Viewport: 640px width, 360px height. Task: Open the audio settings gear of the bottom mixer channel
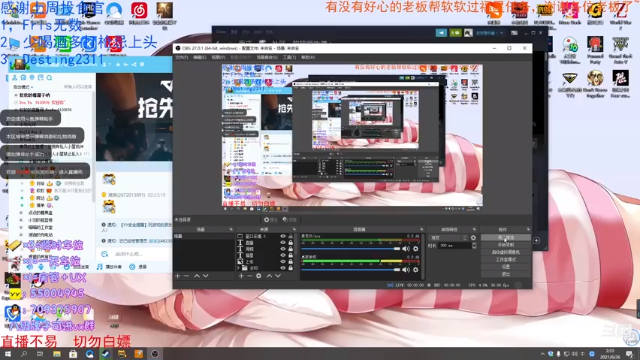(x=416, y=269)
